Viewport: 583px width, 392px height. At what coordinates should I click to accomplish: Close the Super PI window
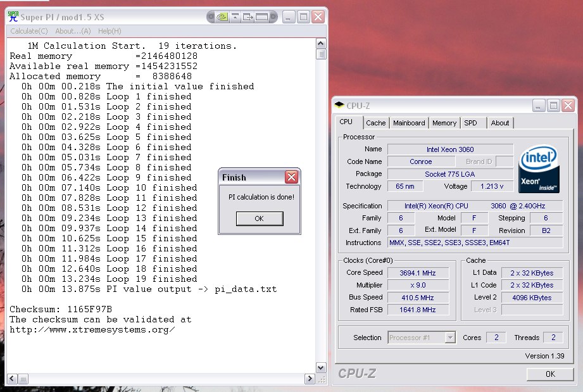[318, 16]
